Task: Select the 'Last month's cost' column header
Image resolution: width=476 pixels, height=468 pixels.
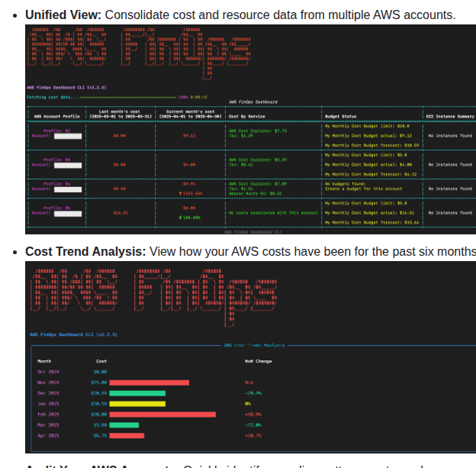Action: click(121, 114)
